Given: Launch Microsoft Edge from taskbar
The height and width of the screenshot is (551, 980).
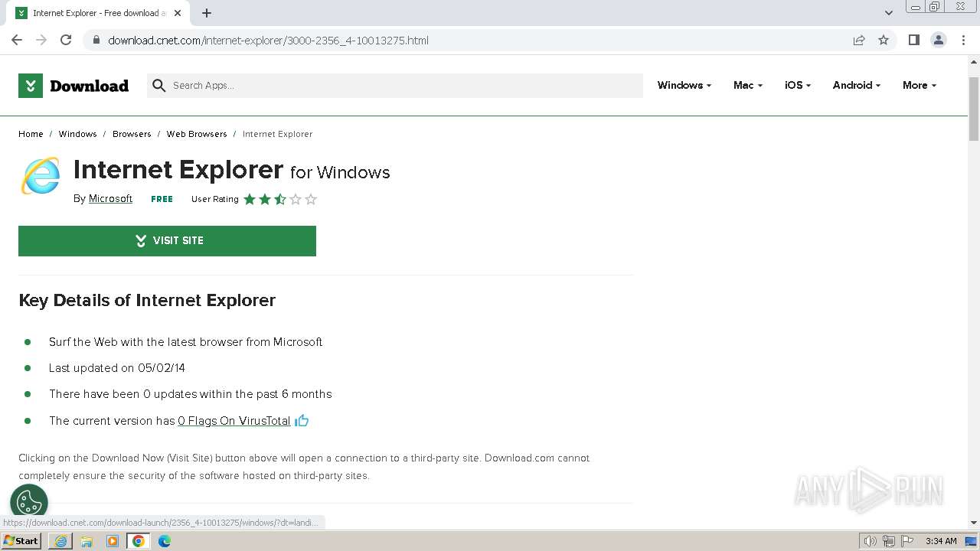Looking at the screenshot, I should [x=165, y=541].
